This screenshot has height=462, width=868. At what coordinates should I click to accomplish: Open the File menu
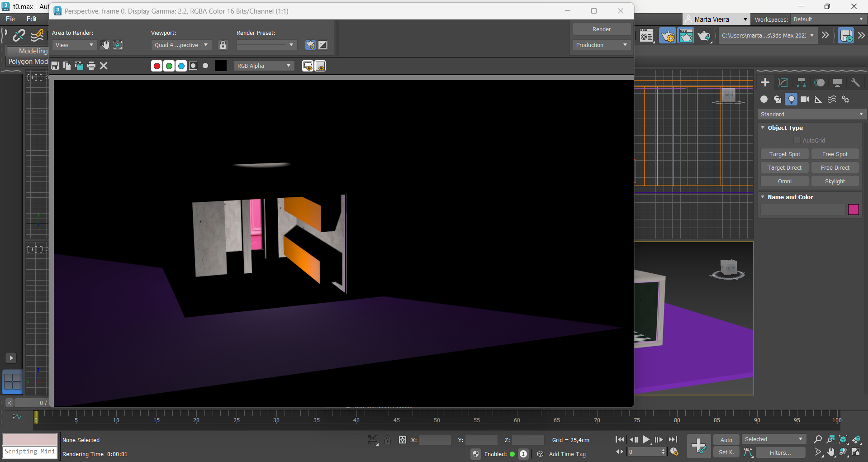tap(10, 19)
